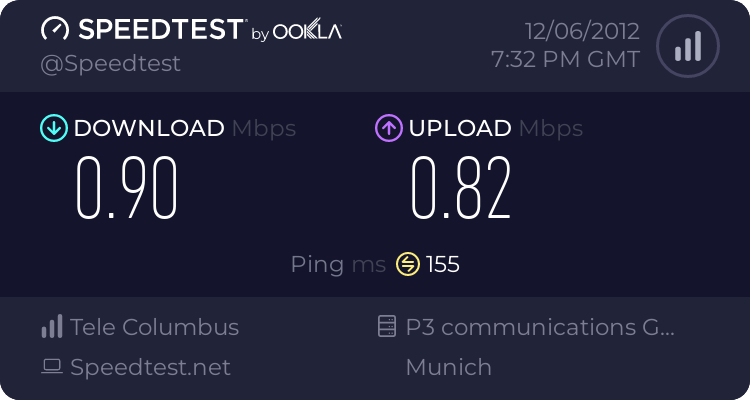Screen dimensions: 750x400
Task: Select the Tele Columbus provider name
Action: [x=155, y=327]
